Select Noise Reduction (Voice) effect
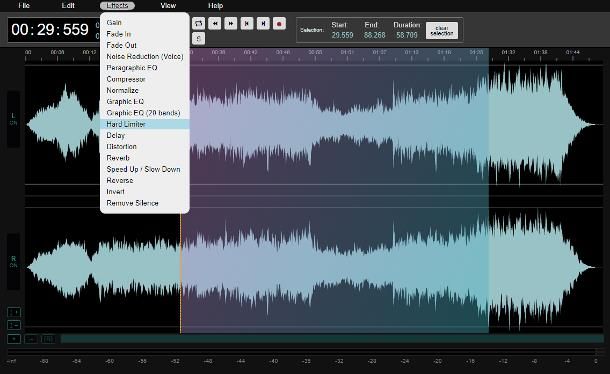Viewport: 610px width, 374px height. 145,56
